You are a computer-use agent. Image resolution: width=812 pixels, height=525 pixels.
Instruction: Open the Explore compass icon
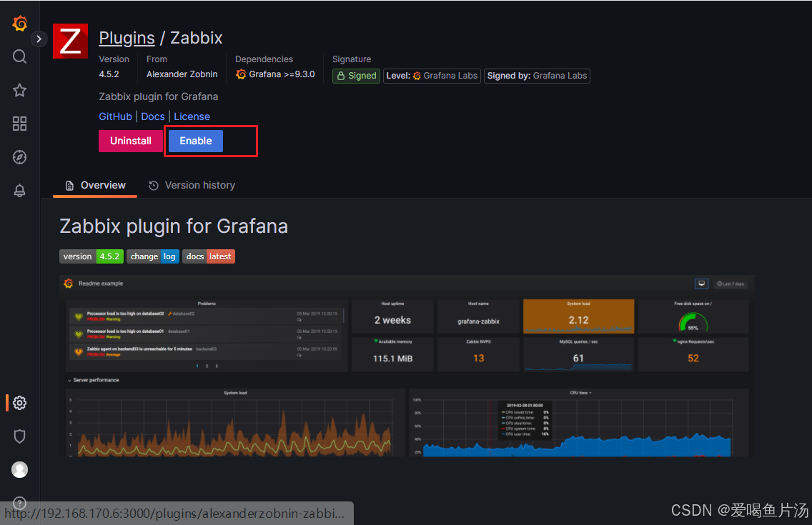click(20, 157)
